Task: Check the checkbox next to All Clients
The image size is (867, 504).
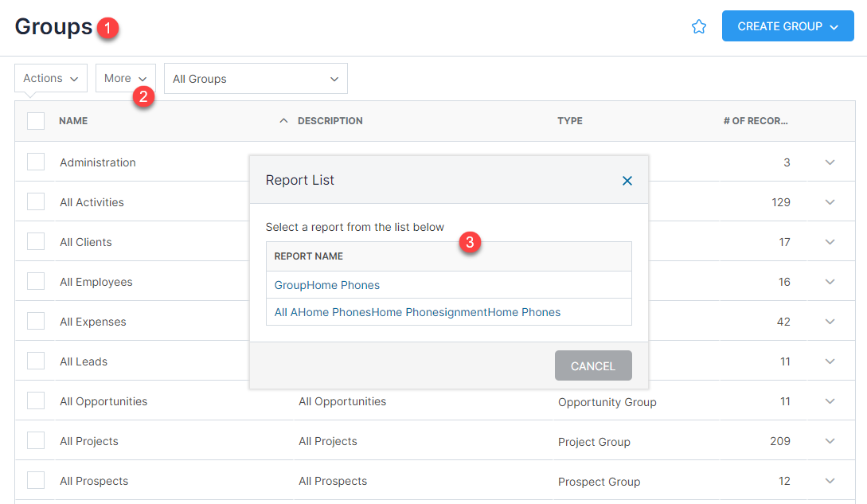Action: [35, 241]
